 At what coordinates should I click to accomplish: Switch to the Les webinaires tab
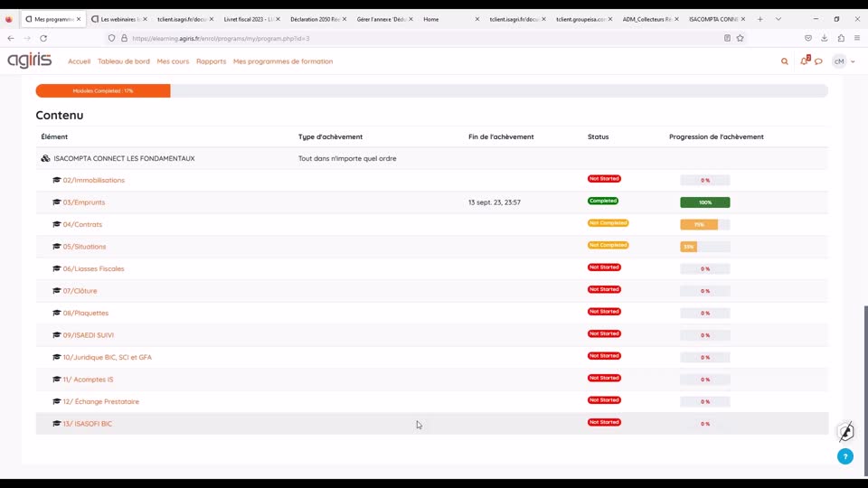click(x=119, y=19)
